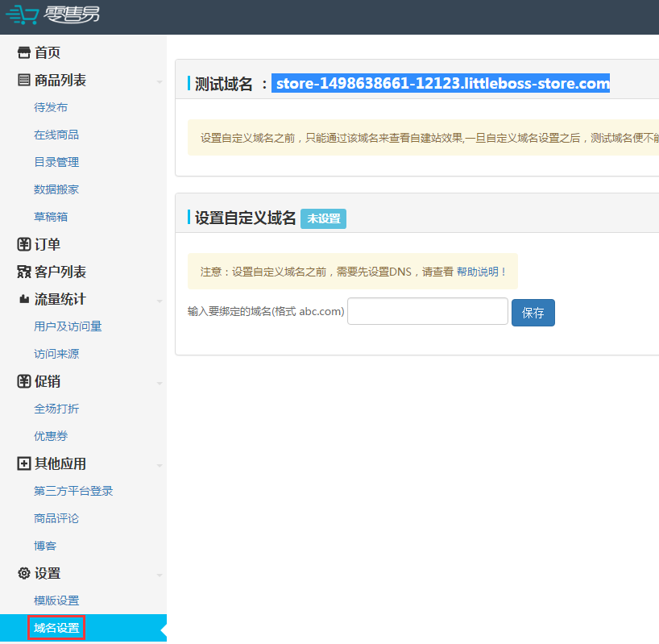This screenshot has height=644, width=659.
Task: Go to 优惠券 menu item
Action: pos(51,436)
